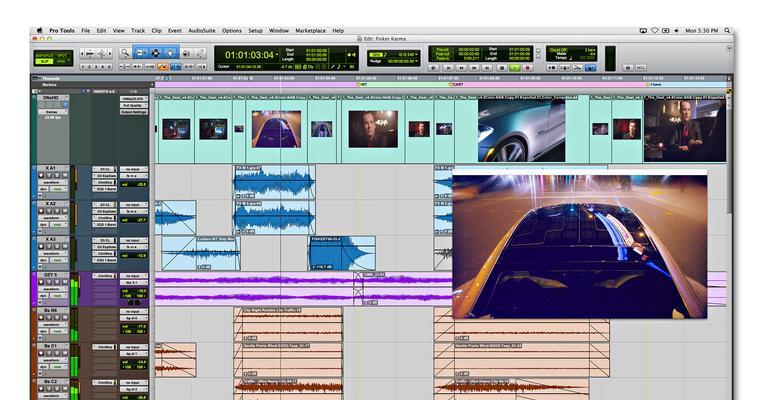Select the Selector tool
Screen dimensions: 767x400
coord(156,53)
